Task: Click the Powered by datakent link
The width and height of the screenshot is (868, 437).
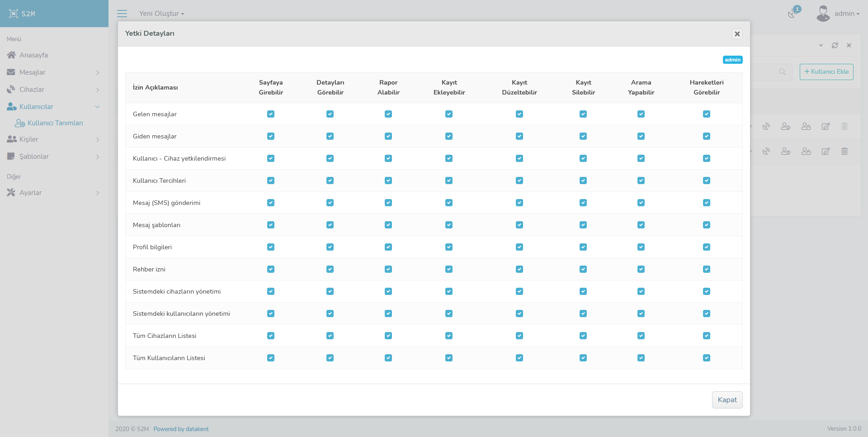Action: click(x=181, y=429)
